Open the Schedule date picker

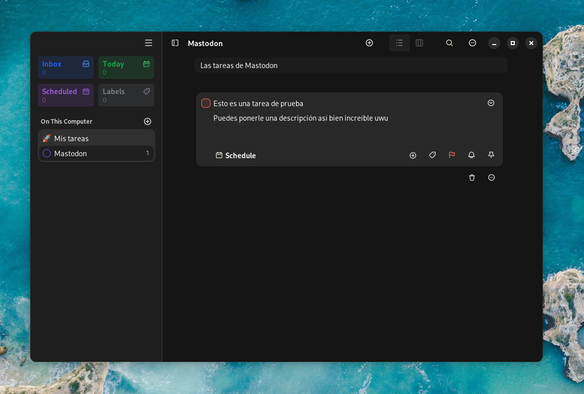point(236,155)
